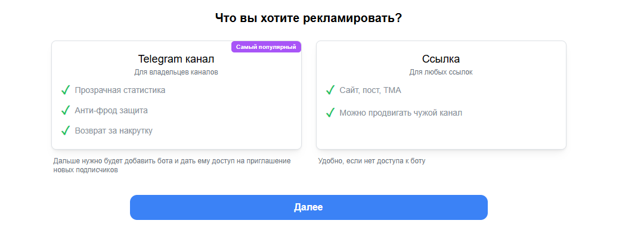
Task: Click the checkmark beside Анти-фрод защита
Action: click(66, 110)
